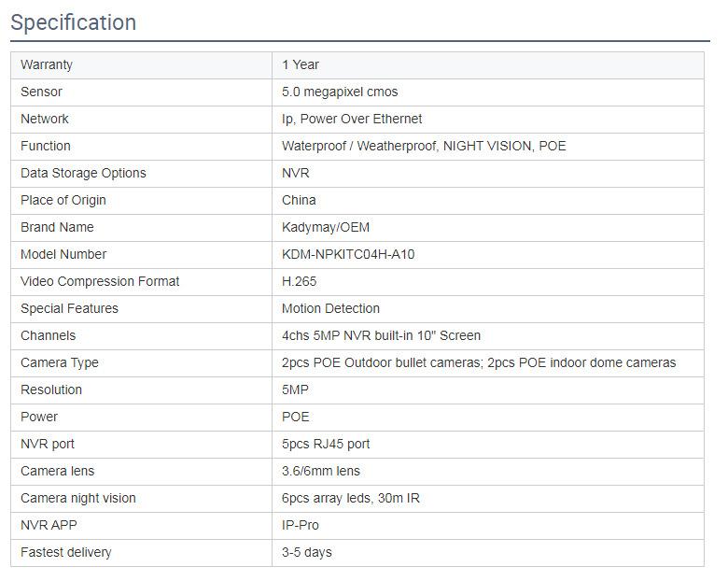This screenshot has width=728, height=581.
Task: Click the China place of origin value
Action: point(299,201)
